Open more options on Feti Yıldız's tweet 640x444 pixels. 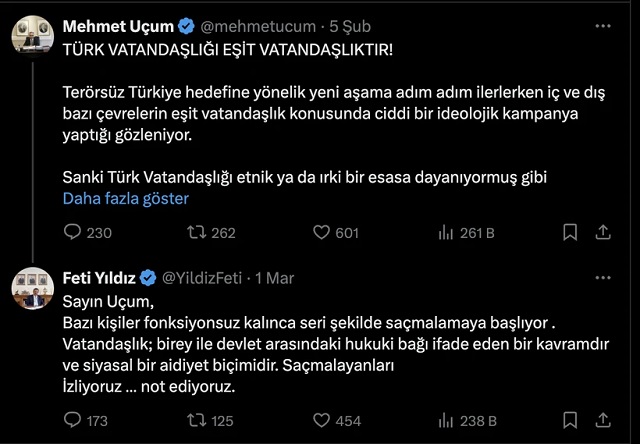tap(603, 277)
